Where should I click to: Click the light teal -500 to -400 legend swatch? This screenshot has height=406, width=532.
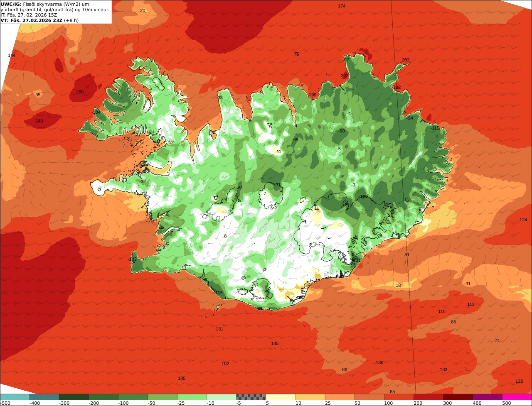click(x=15, y=397)
